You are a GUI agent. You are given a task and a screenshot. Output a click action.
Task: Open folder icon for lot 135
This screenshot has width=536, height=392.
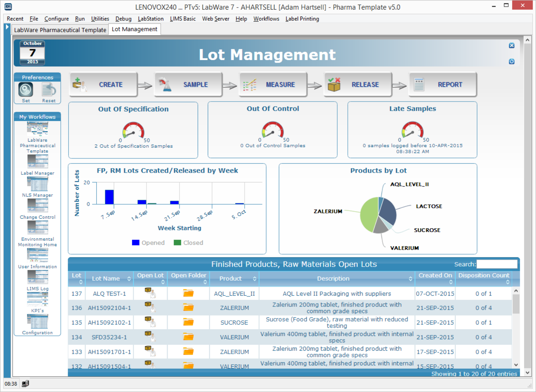click(x=188, y=322)
